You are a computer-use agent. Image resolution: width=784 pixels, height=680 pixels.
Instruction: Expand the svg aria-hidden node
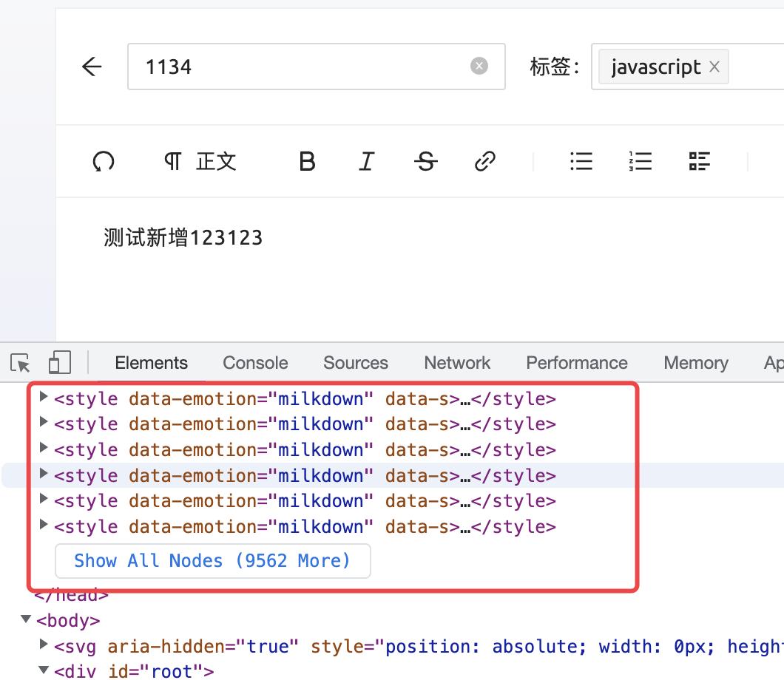point(44,645)
